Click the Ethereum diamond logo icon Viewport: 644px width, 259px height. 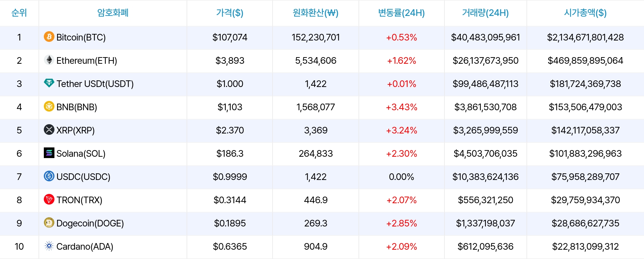pyautogui.click(x=49, y=60)
